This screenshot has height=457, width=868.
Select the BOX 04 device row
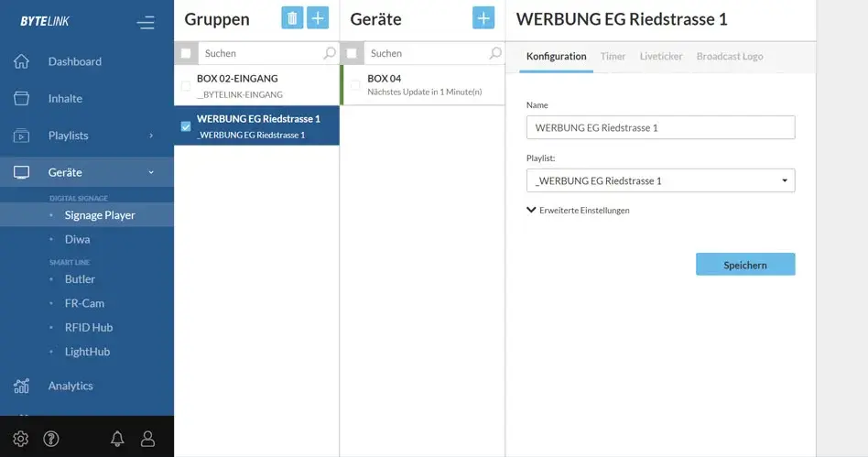coord(424,85)
